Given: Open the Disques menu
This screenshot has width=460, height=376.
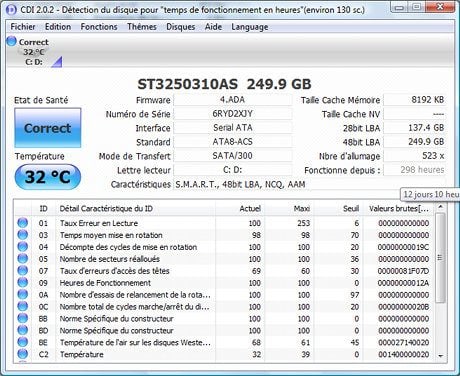Looking at the screenshot, I should (x=181, y=27).
